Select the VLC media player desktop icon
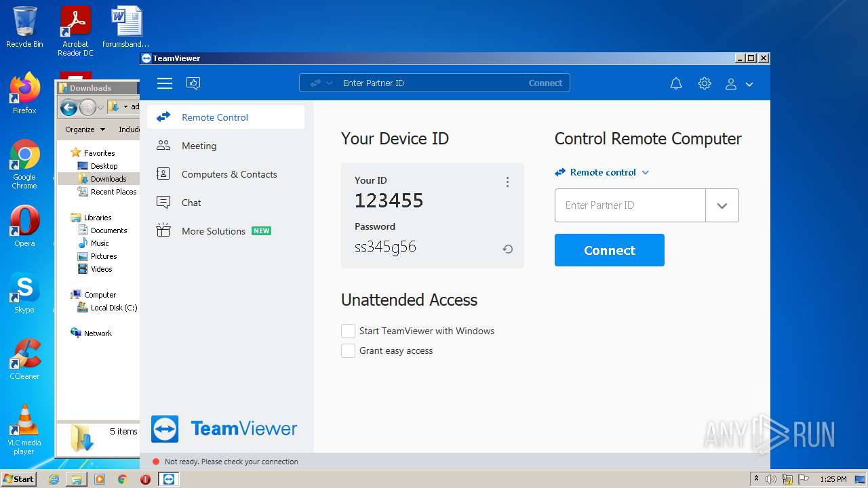Image resolution: width=868 pixels, height=488 pixels. click(x=24, y=430)
